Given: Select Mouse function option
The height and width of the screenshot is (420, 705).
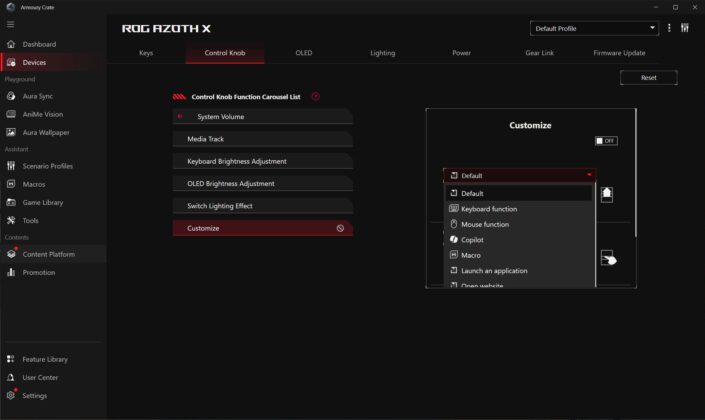Looking at the screenshot, I should 519,224.
